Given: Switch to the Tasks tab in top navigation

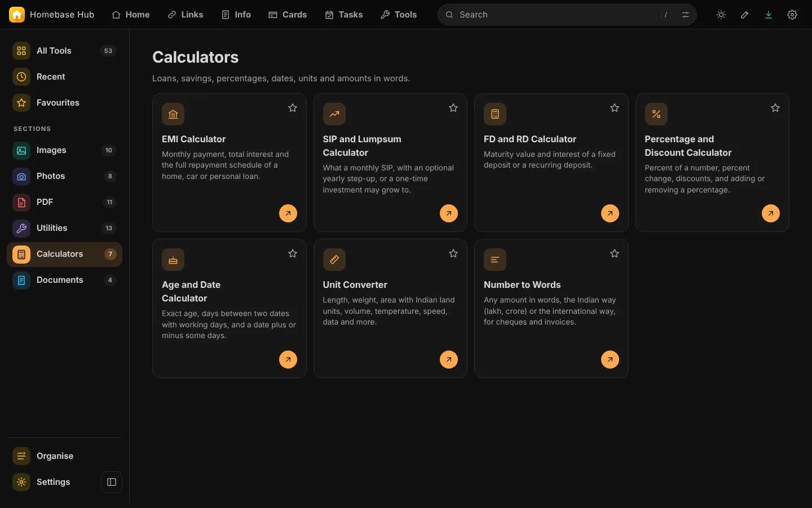Looking at the screenshot, I should (344, 15).
